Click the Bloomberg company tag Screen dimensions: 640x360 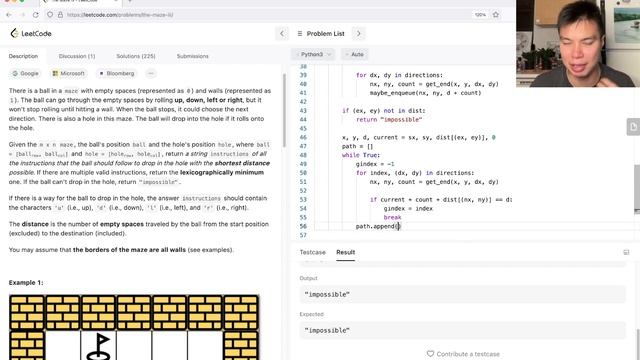tap(117, 73)
